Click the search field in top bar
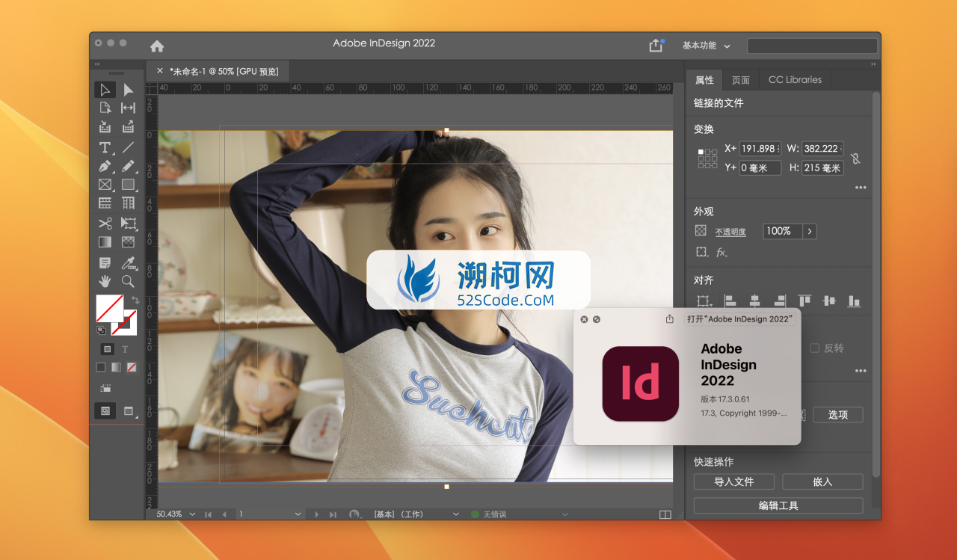Image resolution: width=957 pixels, height=560 pixels. tap(812, 46)
